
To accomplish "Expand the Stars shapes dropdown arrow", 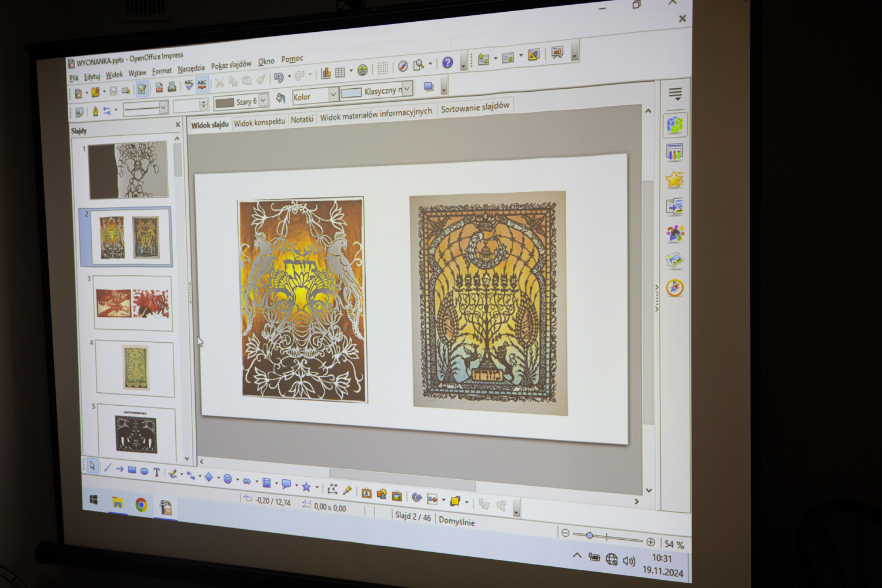I will 316,487.
